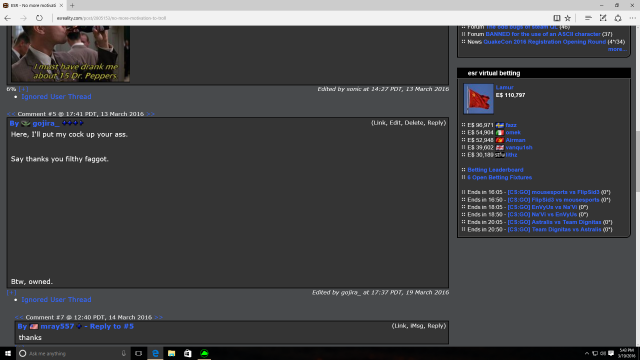Screen dimensions: 640x360
Task: Go to next comment >> after Comment #5
Action: (151, 114)
